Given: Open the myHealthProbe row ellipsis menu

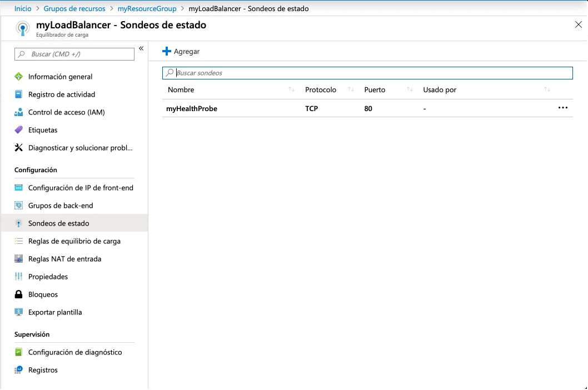Looking at the screenshot, I should (563, 108).
